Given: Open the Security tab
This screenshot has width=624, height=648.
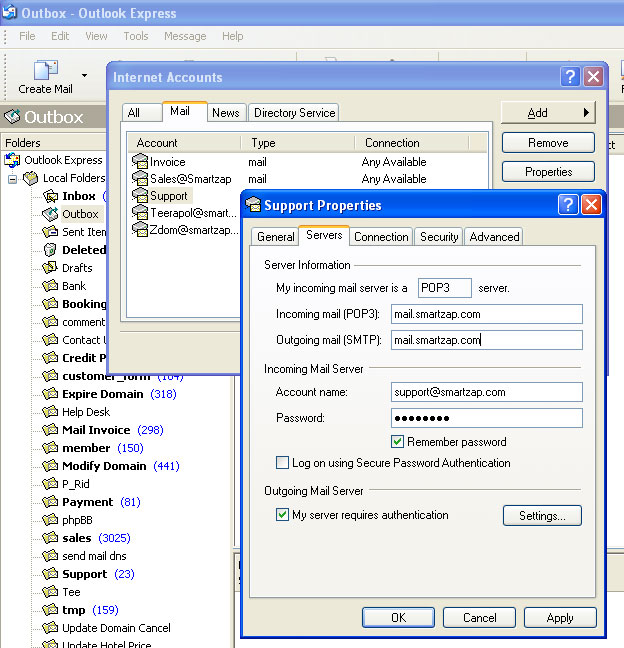Looking at the screenshot, I should click(x=439, y=237).
